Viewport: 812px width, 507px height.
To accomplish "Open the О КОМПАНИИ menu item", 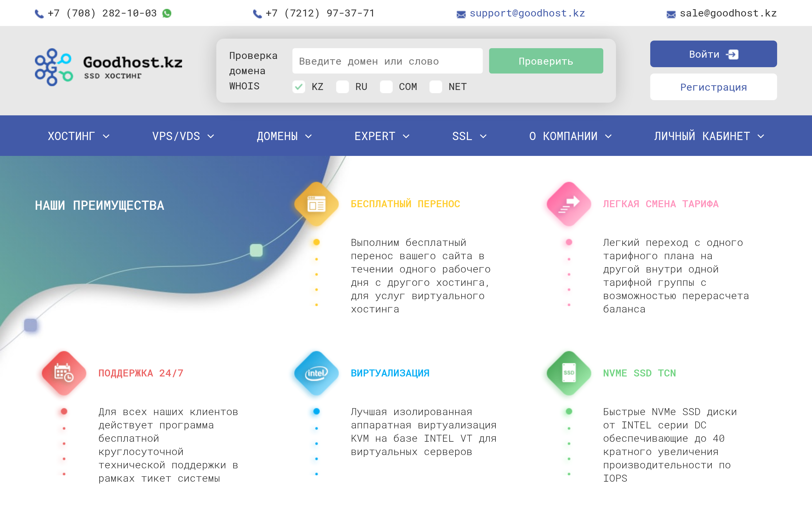I will coord(570,136).
